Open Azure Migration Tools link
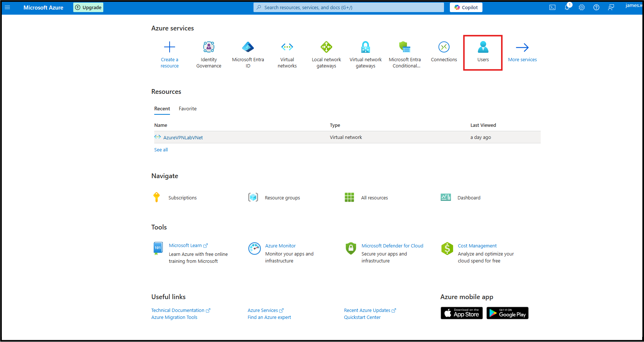The width and height of the screenshot is (644, 342). click(x=174, y=317)
